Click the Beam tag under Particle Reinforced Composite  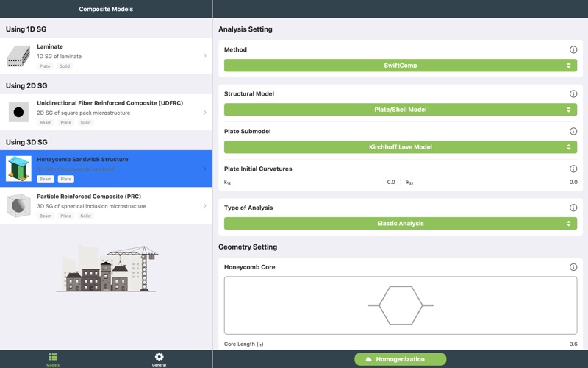[46, 216]
